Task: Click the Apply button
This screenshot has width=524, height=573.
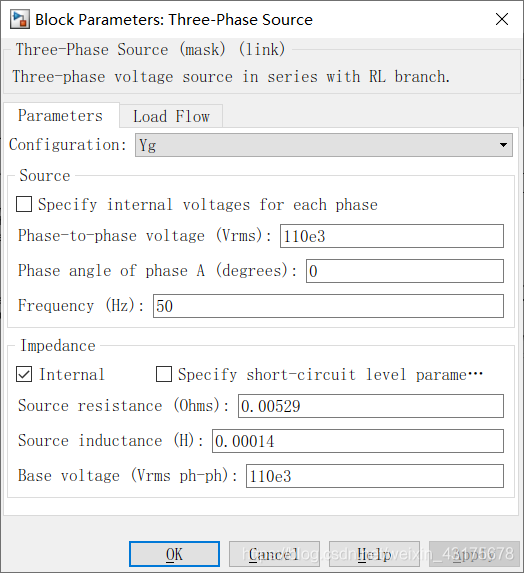Action: [474, 554]
